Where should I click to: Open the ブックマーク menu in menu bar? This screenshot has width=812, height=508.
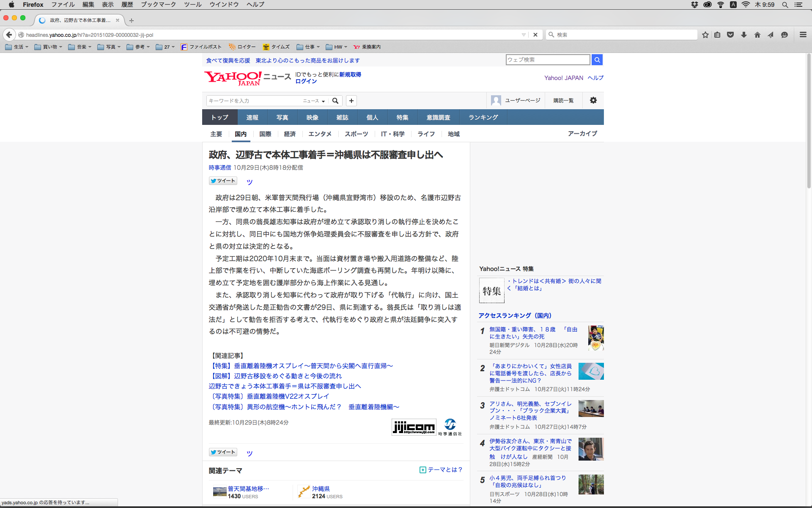point(158,5)
